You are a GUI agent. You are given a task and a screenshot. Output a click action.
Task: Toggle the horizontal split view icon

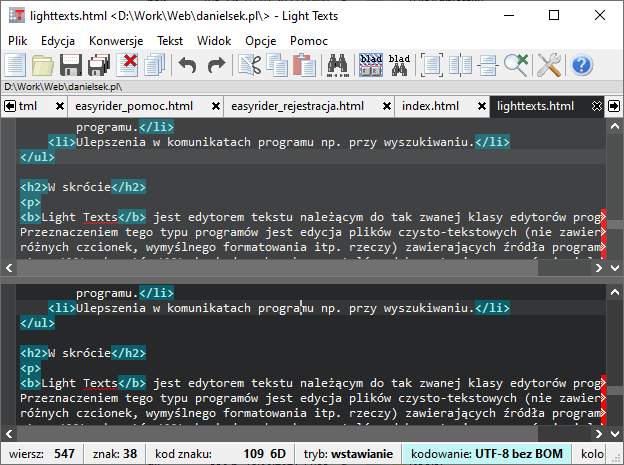pos(488,65)
